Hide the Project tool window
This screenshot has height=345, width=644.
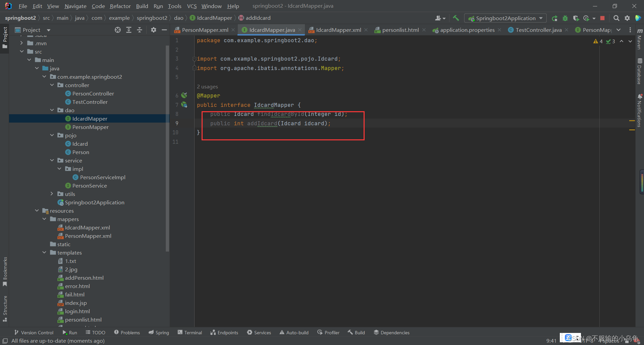tap(164, 30)
